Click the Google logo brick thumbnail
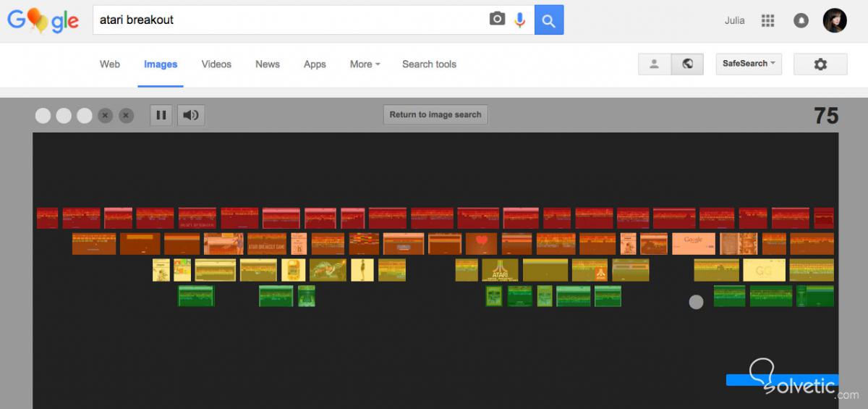868x409 pixels. (x=694, y=243)
